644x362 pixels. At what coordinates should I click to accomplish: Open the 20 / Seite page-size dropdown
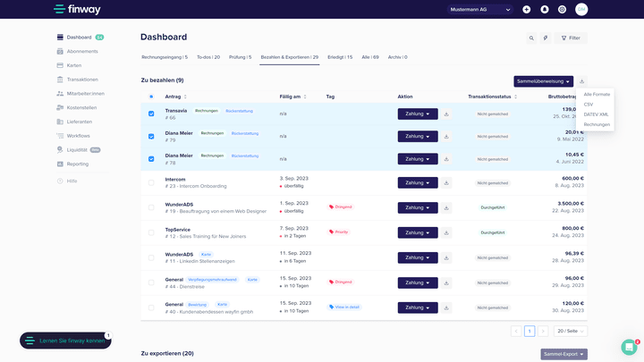[571, 331]
